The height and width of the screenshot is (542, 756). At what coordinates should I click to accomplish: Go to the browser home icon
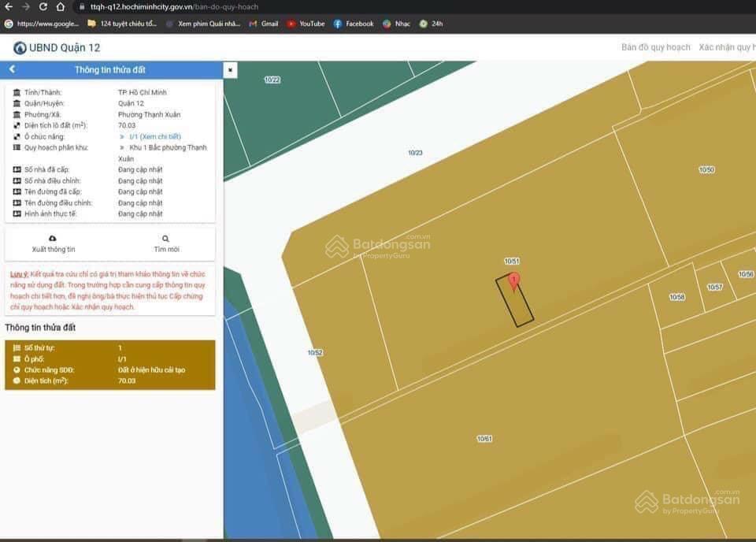(x=61, y=6)
